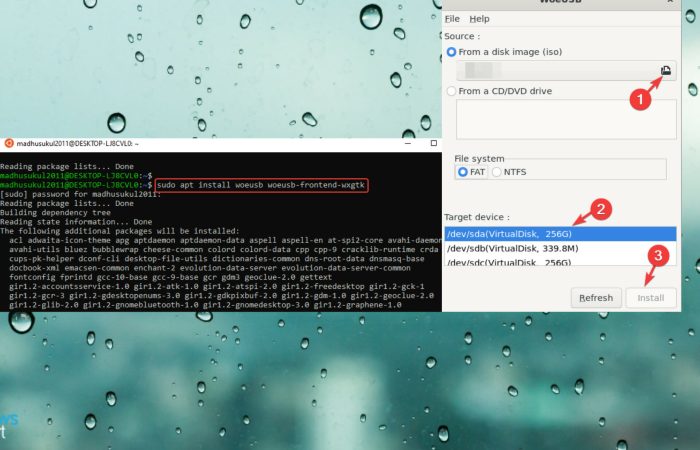Click the 'sudo apt install woeusb' command text
The height and width of the screenshot is (450, 700).
click(x=261, y=185)
